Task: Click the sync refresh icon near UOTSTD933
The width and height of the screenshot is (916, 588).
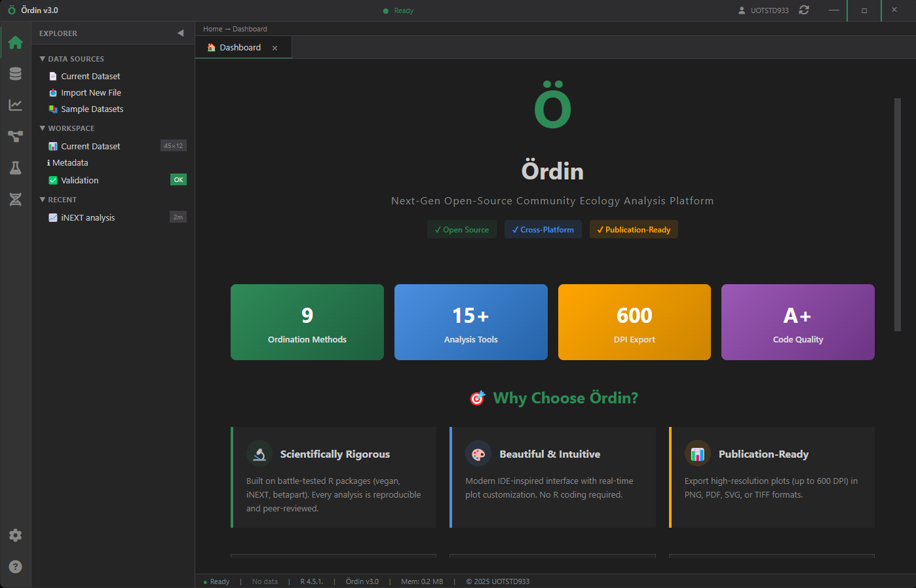Action: click(x=804, y=10)
